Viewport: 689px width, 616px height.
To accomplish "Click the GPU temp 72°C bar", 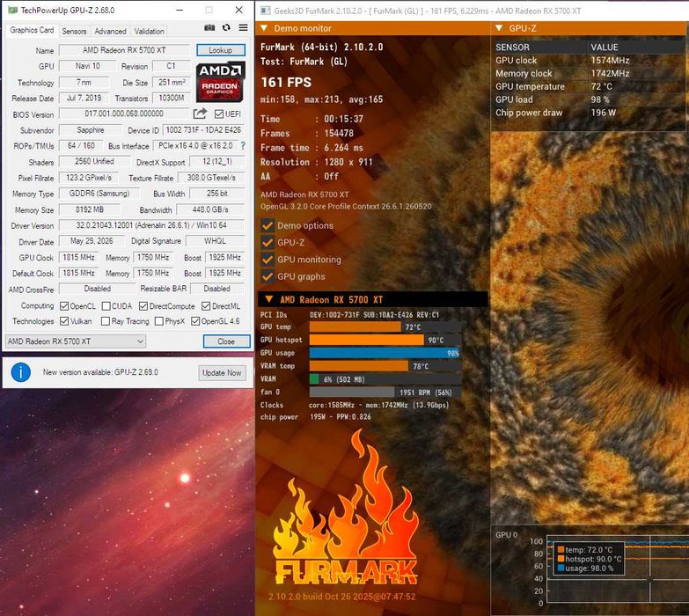I will point(385,326).
